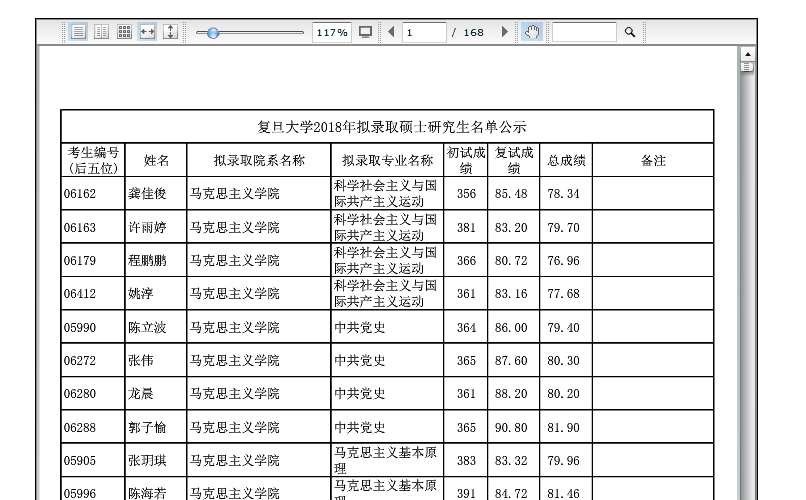Enter fullscreen mode via monitor icon

(365, 32)
